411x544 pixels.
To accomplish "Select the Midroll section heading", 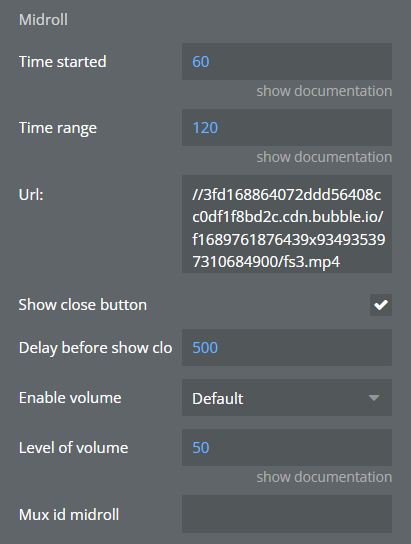I will (43, 19).
